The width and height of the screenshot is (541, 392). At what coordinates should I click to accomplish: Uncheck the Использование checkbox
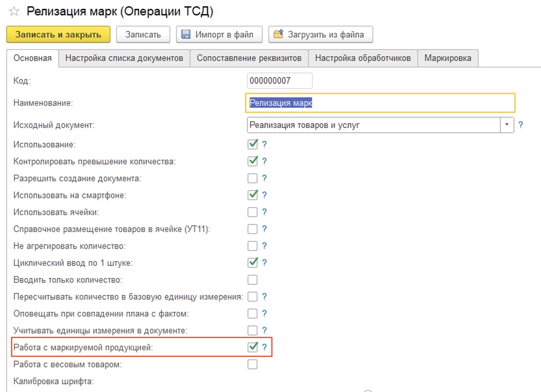tap(252, 144)
